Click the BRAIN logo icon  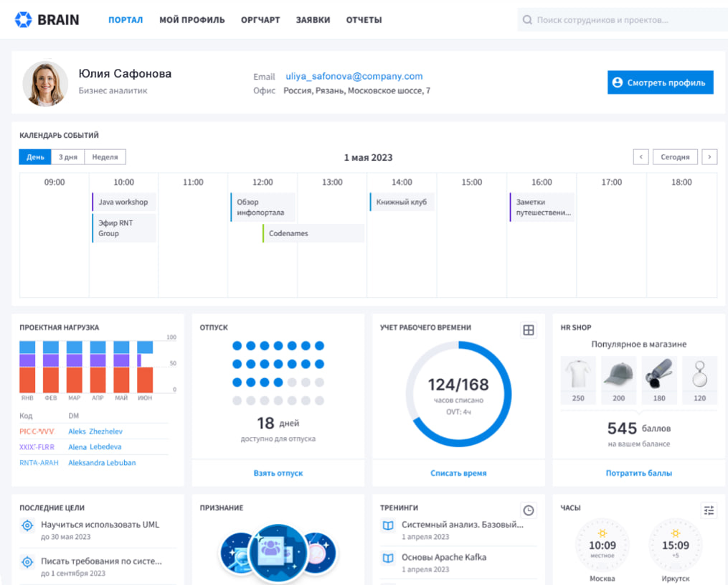[24, 19]
